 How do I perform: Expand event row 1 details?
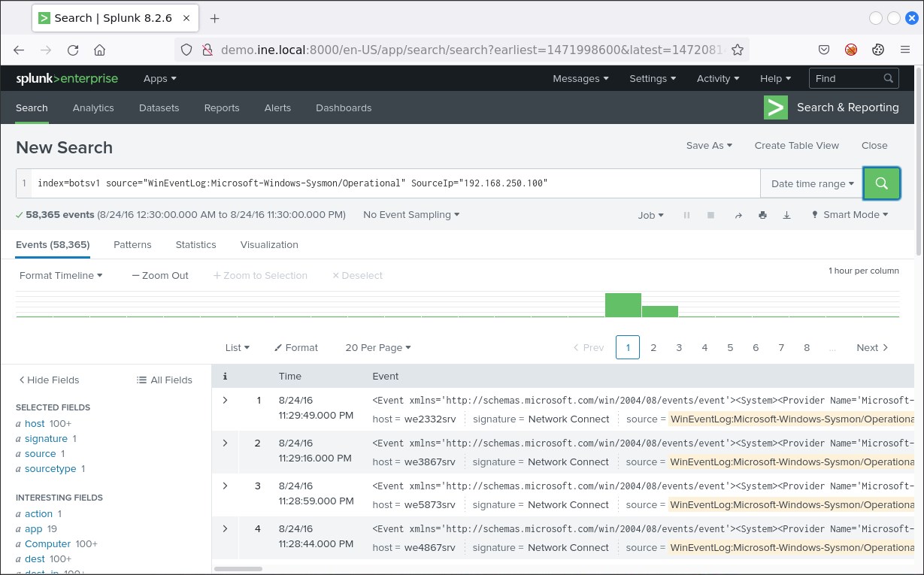pyautogui.click(x=225, y=401)
